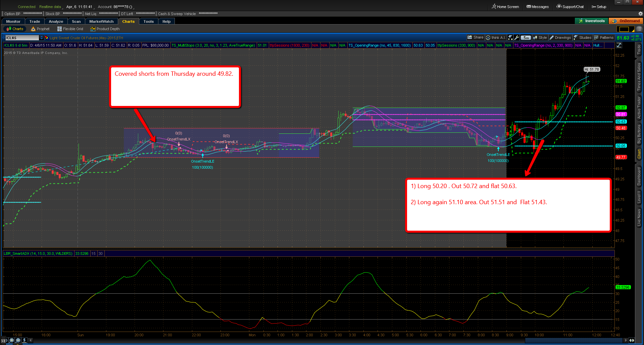
Task: Click the scroll-left arrow on time axis
Action: pyautogui.click(x=31, y=340)
